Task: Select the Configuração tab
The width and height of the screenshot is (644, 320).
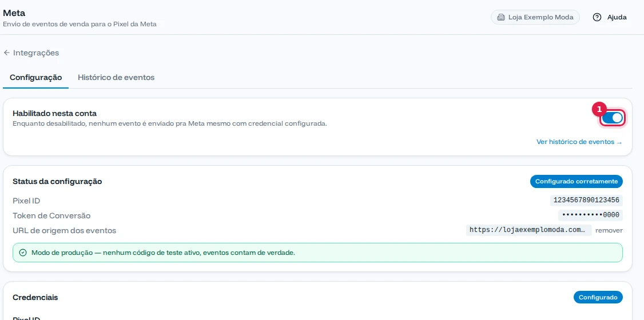Action: coord(35,77)
